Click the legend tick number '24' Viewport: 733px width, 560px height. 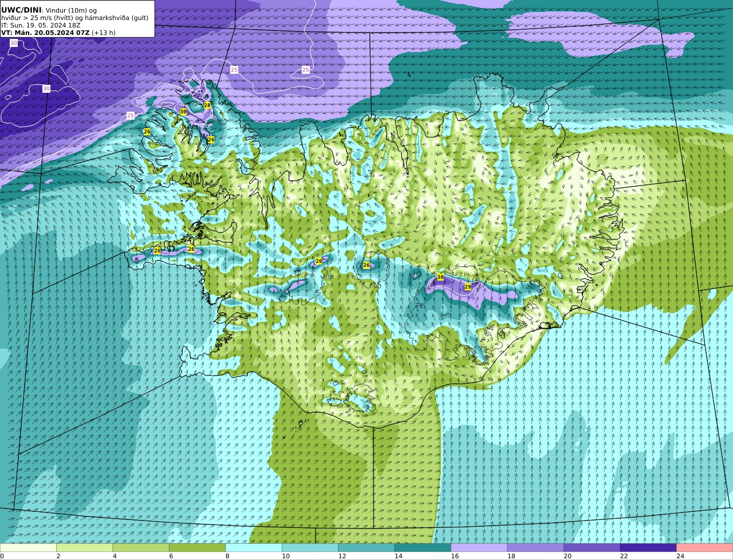(680, 556)
